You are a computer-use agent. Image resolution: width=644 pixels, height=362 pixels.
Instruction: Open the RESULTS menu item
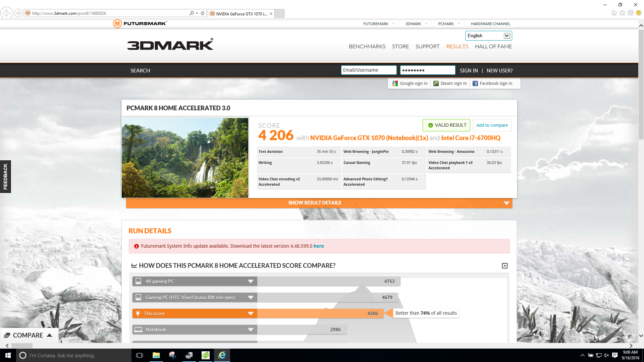click(457, 47)
